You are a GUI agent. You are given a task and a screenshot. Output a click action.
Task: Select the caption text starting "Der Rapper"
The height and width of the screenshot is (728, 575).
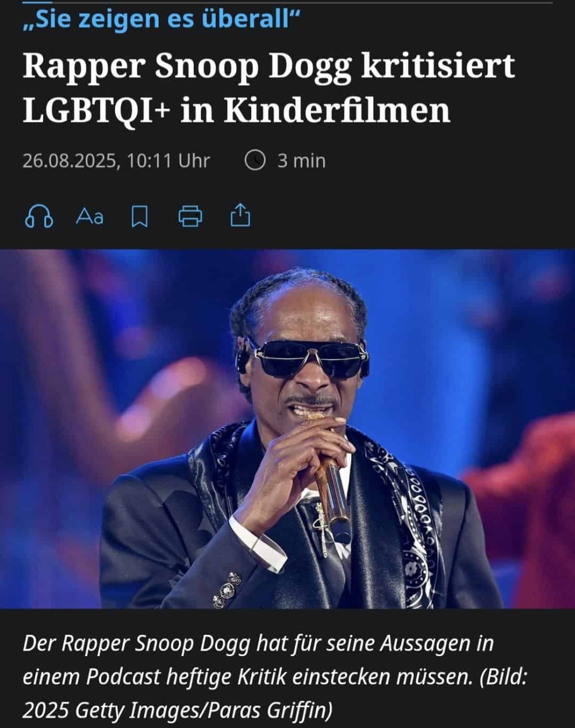[x=274, y=677]
